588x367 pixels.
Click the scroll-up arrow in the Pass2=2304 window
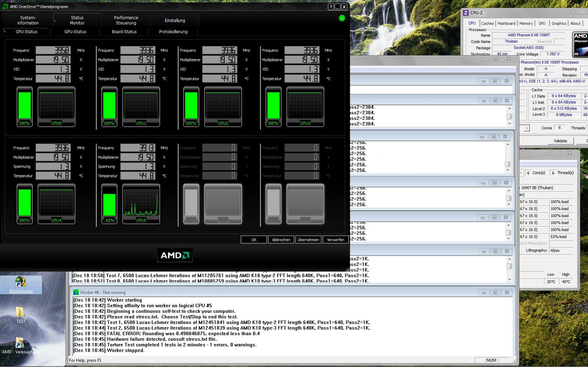pyautogui.click(x=509, y=108)
